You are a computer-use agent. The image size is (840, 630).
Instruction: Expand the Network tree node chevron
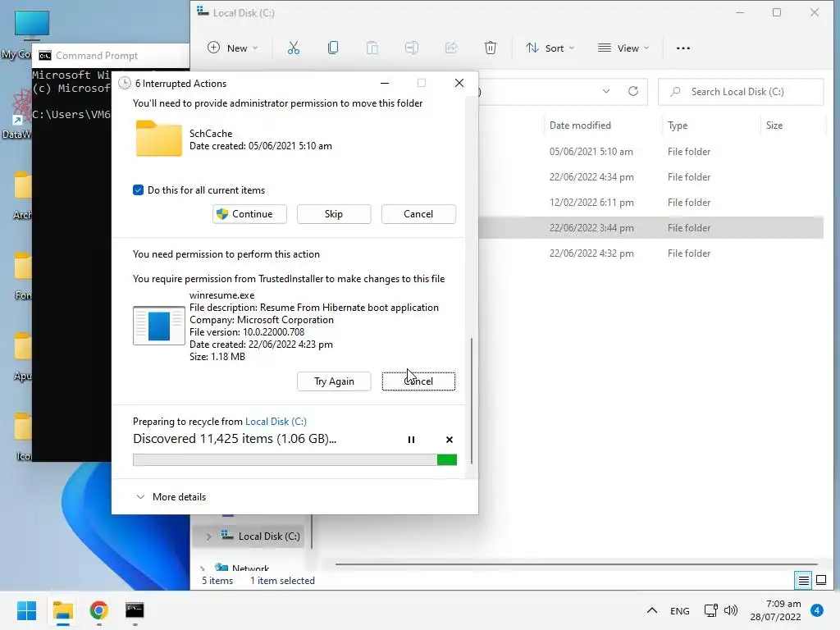click(203, 568)
